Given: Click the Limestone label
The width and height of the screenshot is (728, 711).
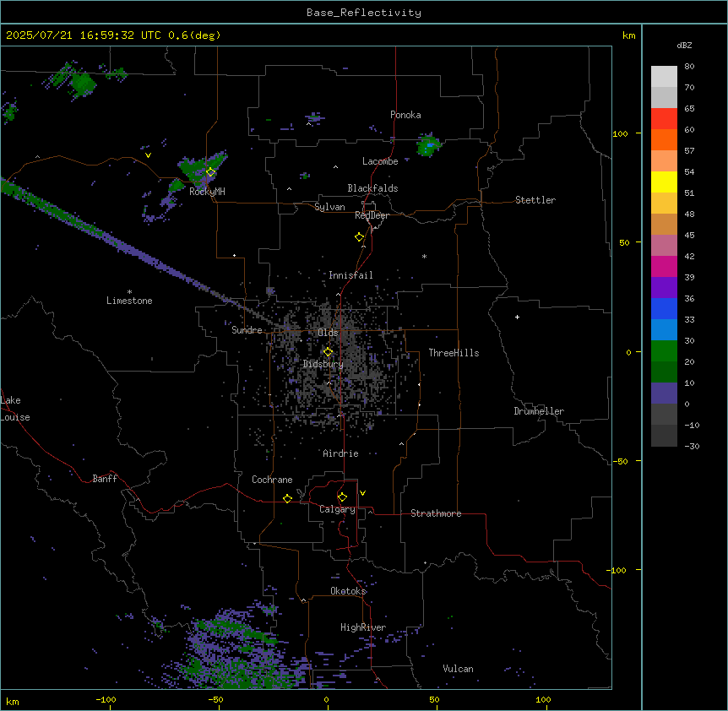Looking at the screenshot, I should pyautogui.click(x=129, y=301).
